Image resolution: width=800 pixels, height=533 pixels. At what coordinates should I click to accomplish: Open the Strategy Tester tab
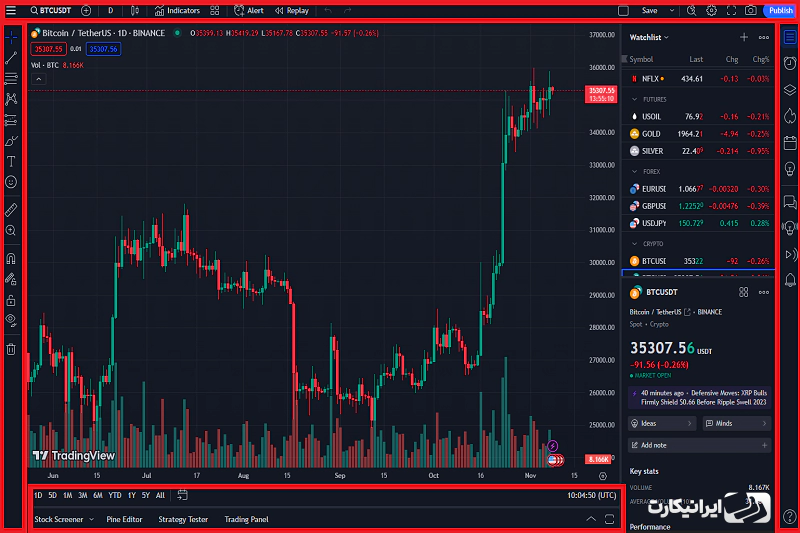(x=183, y=519)
